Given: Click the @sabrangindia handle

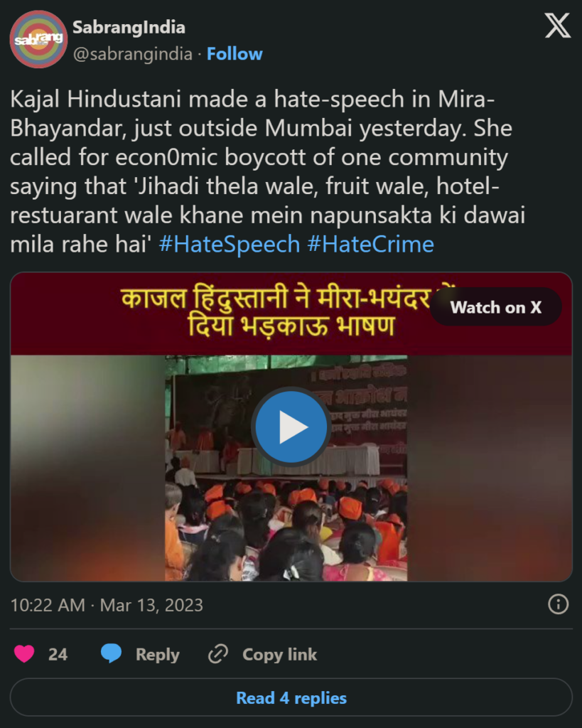Looking at the screenshot, I should coord(133,54).
